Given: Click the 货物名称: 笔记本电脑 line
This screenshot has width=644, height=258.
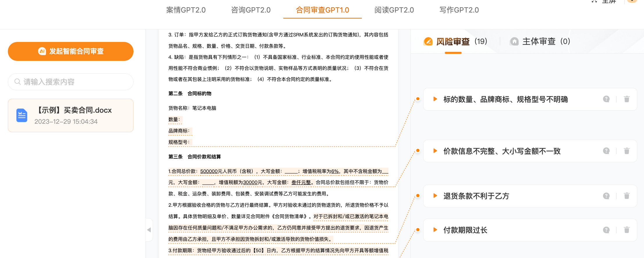Looking at the screenshot, I should click(192, 108).
